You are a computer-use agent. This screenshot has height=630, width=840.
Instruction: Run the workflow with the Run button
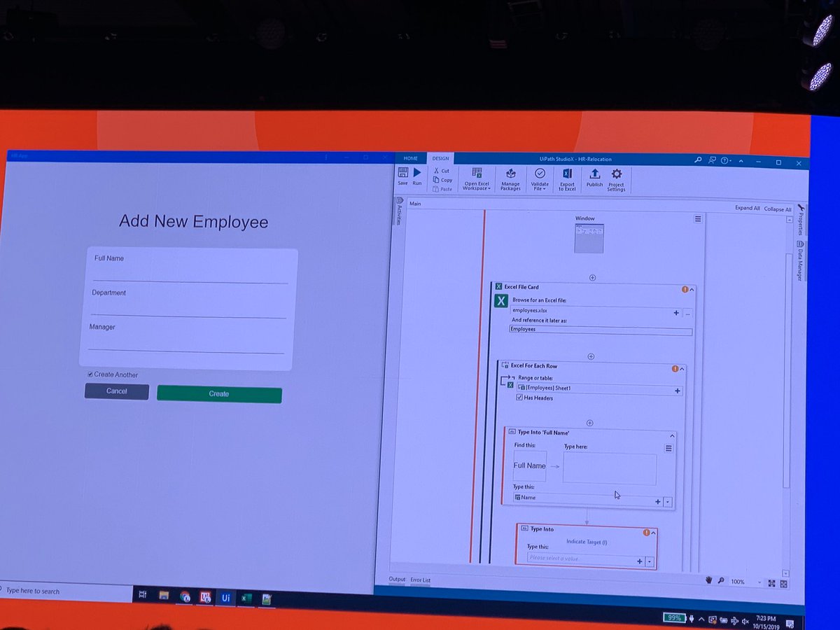coord(417,175)
